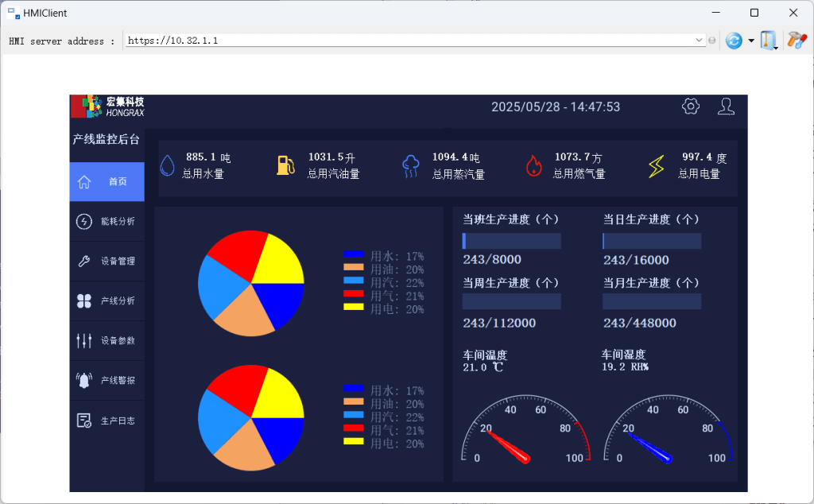The width and height of the screenshot is (814, 504).
Task: Open 能耗分析 energy analysis menu item
Action: click(x=107, y=222)
